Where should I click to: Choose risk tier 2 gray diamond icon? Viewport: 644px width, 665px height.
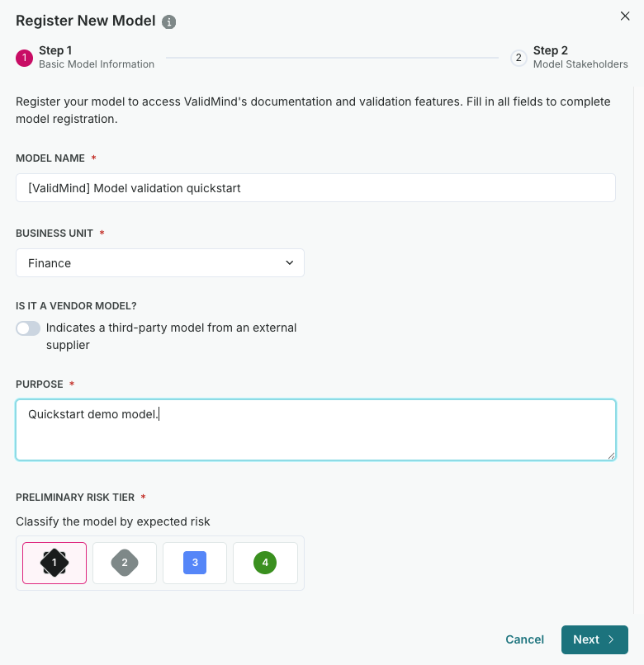tap(125, 563)
